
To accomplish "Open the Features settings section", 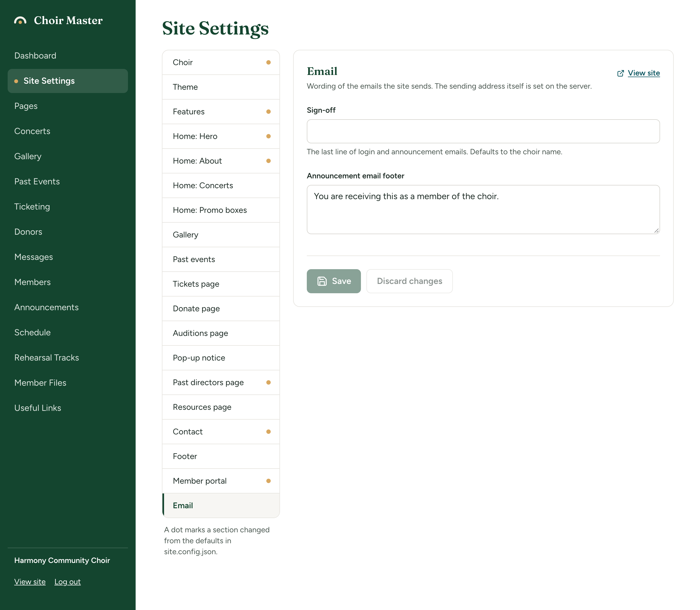I will coord(221,112).
